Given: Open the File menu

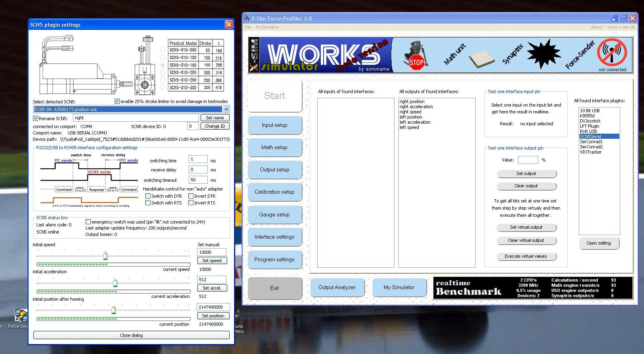Looking at the screenshot, I should (248, 27).
